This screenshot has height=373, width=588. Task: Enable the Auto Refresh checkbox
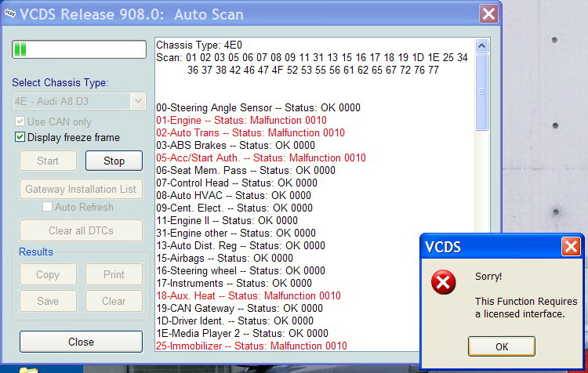tap(48, 207)
